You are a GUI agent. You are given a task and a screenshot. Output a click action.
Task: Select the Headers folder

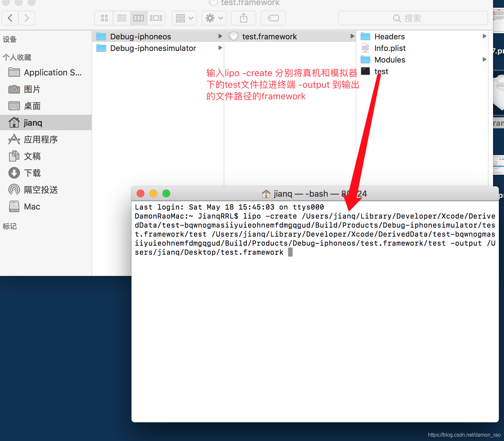tap(422, 36)
